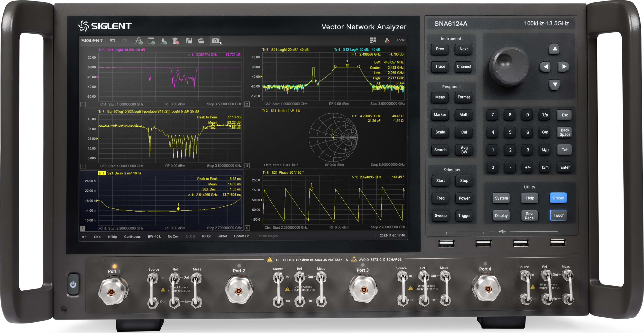
Task: Toggle Update On in the status bar
Action: (242, 236)
